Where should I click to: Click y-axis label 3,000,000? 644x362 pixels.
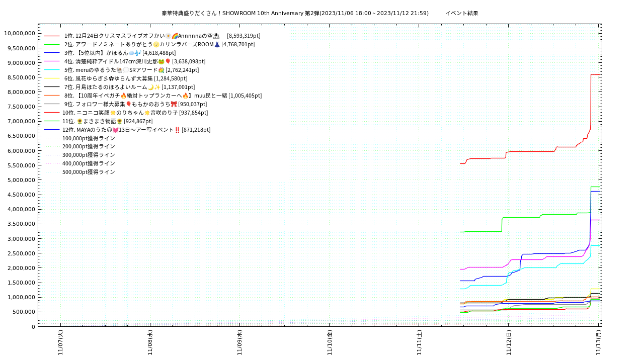click(21, 239)
